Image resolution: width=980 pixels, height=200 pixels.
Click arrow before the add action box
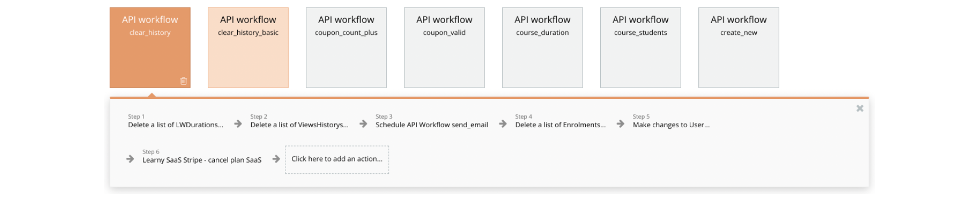coord(276,159)
